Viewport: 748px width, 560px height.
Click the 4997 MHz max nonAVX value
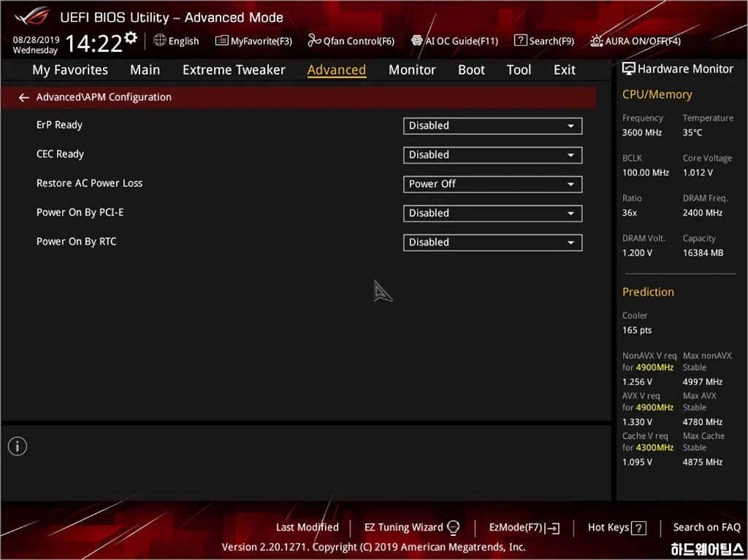click(x=702, y=382)
